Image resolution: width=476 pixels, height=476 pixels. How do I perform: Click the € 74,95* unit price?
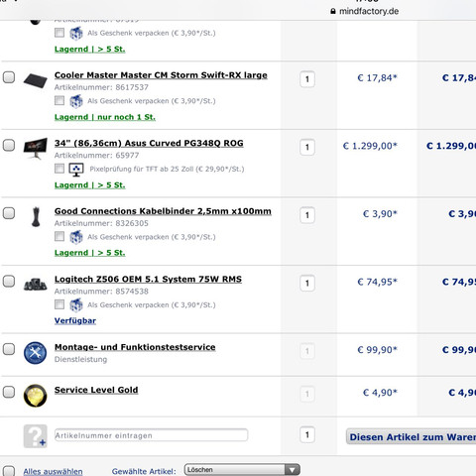pyautogui.click(x=377, y=282)
